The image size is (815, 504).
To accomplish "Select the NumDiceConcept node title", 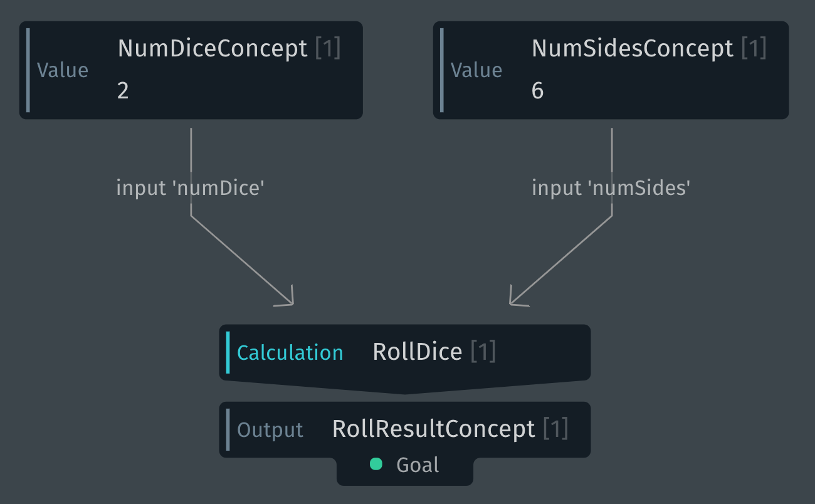I will [x=213, y=48].
